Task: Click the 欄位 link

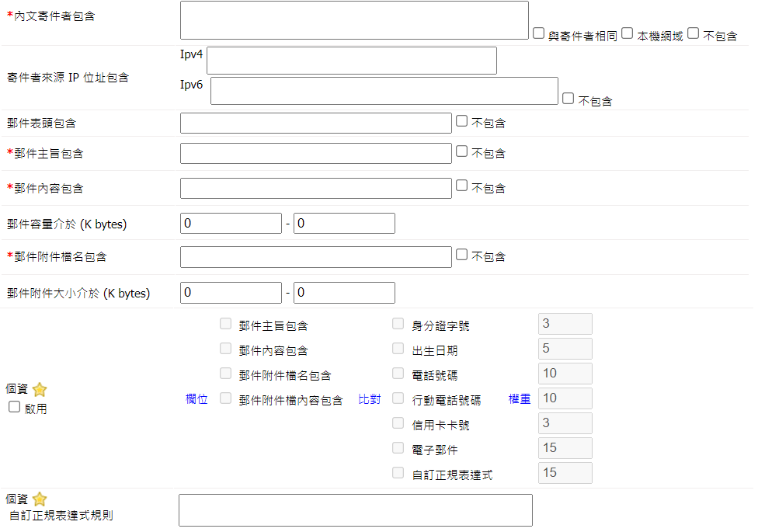Action: [196, 399]
